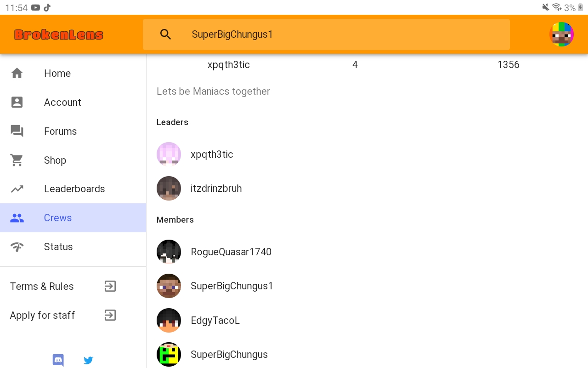The width and height of the screenshot is (588, 368).
Task: Open the Apply for staff link
Action: pos(73,315)
